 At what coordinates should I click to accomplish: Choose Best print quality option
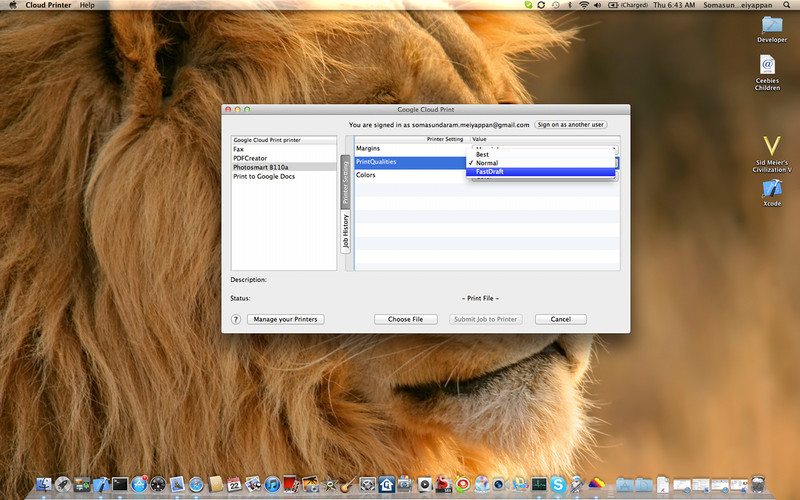483,154
